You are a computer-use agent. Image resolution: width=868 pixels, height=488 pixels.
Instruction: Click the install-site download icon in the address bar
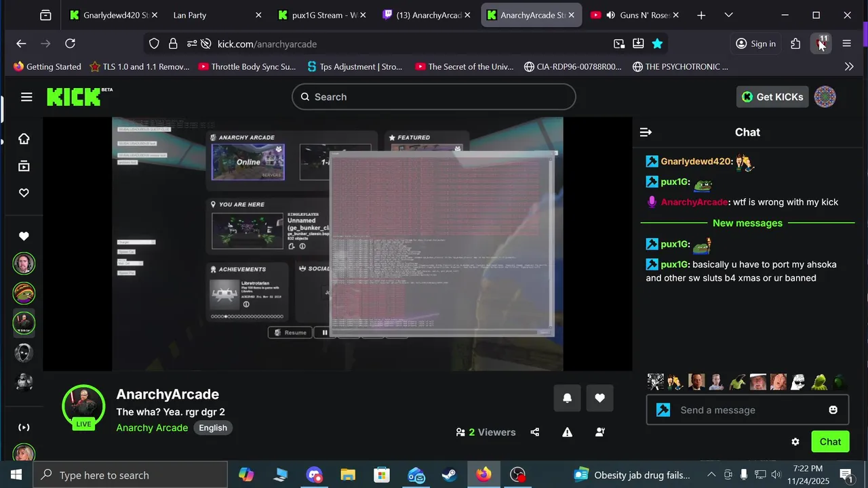point(638,44)
